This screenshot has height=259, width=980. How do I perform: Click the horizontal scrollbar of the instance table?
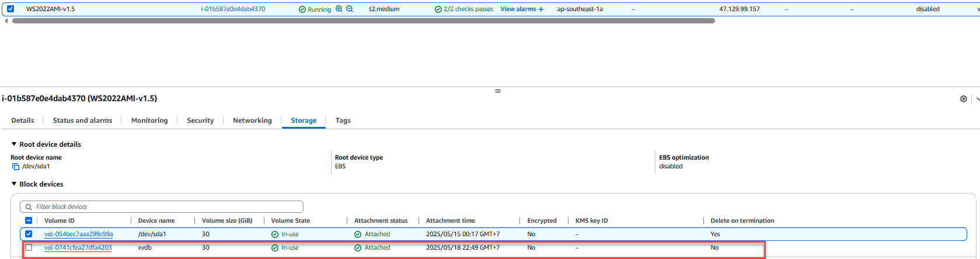(363, 20)
